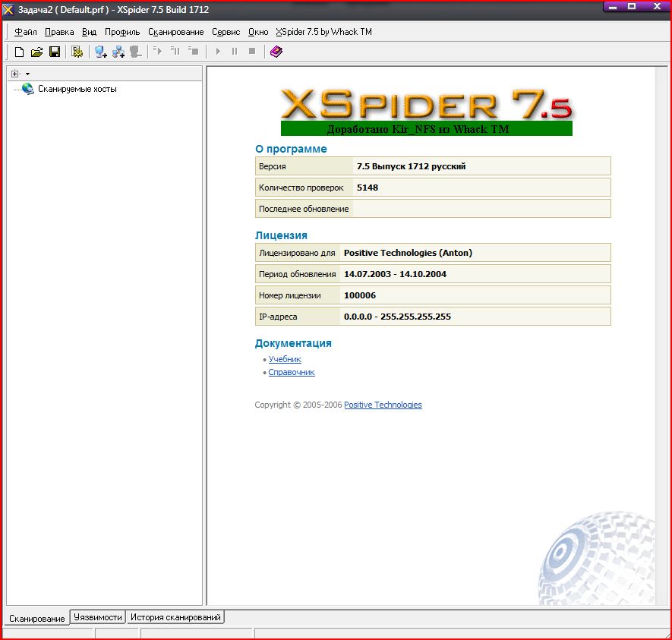This screenshot has width=672, height=640.
Task: Save the task with floppy disk icon
Action: (55, 52)
